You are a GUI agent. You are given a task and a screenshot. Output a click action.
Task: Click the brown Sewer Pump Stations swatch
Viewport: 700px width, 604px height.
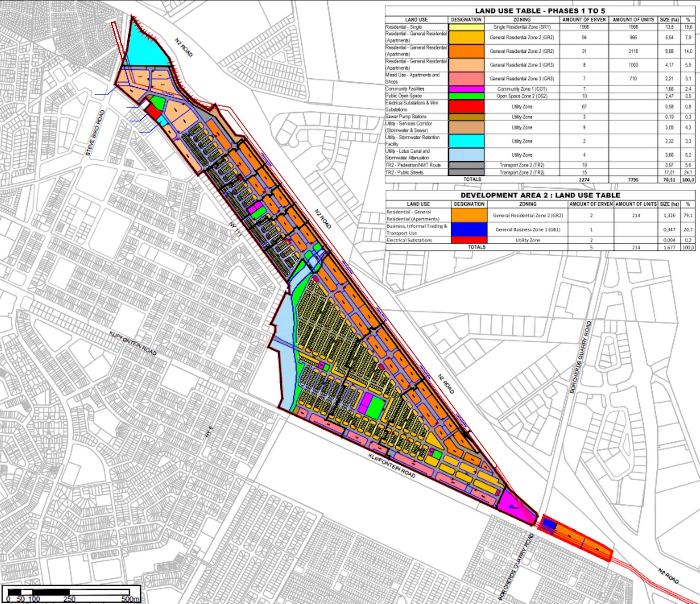[x=466, y=117]
